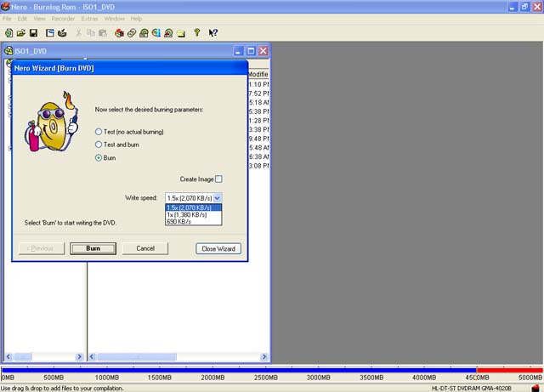The image size is (544, 392).
Task: Click the Nero Wizard [Burn DVD] title bar
Action: click(130, 68)
